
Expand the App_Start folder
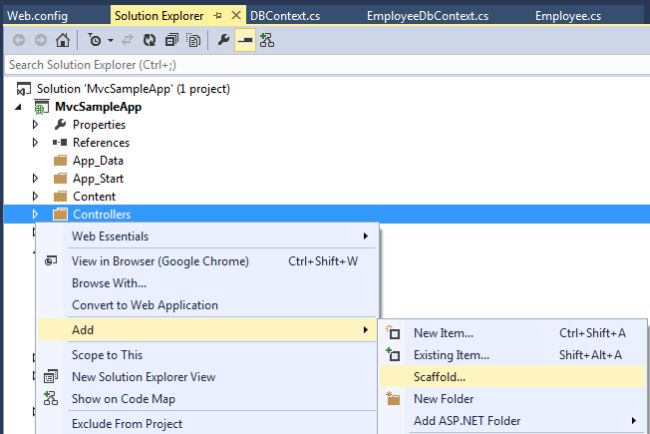coord(35,178)
